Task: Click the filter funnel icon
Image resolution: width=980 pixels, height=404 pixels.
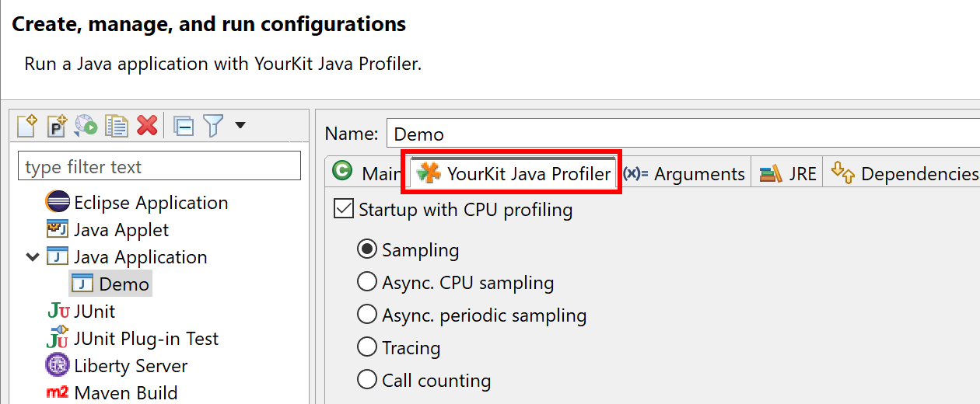Action: (213, 125)
